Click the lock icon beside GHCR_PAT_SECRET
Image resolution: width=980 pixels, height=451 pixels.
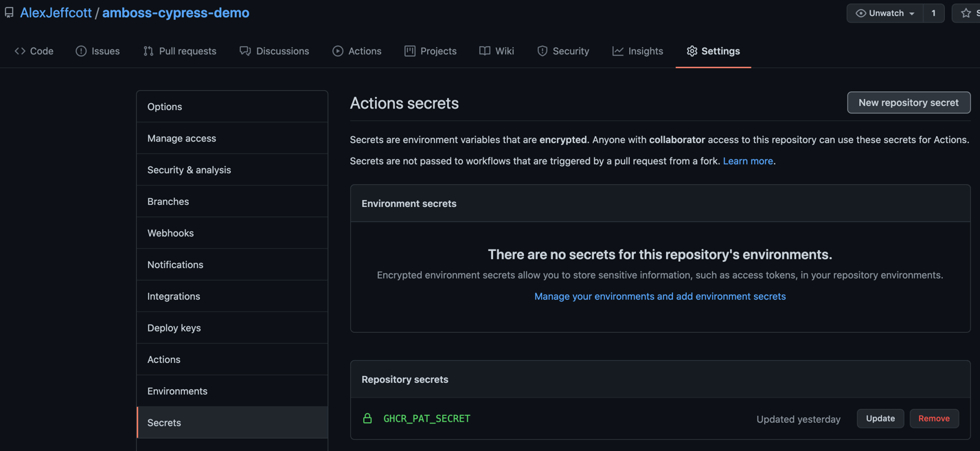(x=367, y=418)
